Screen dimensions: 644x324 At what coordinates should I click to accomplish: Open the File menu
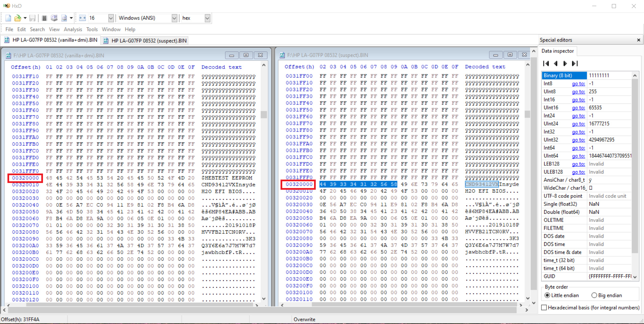pyautogui.click(x=9, y=29)
